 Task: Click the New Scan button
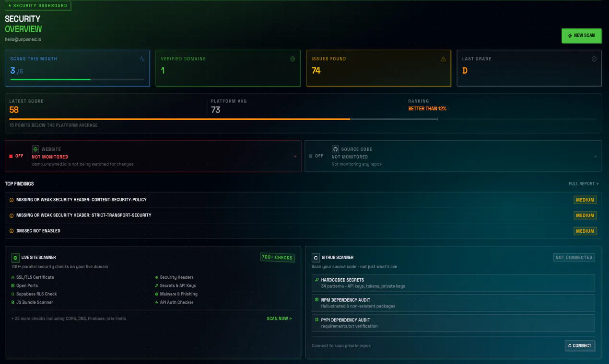(x=581, y=35)
